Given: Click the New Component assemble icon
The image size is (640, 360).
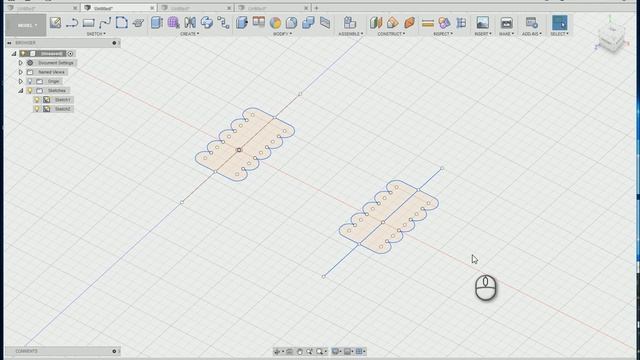Looking at the screenshot, I should (x=349, y=22).
